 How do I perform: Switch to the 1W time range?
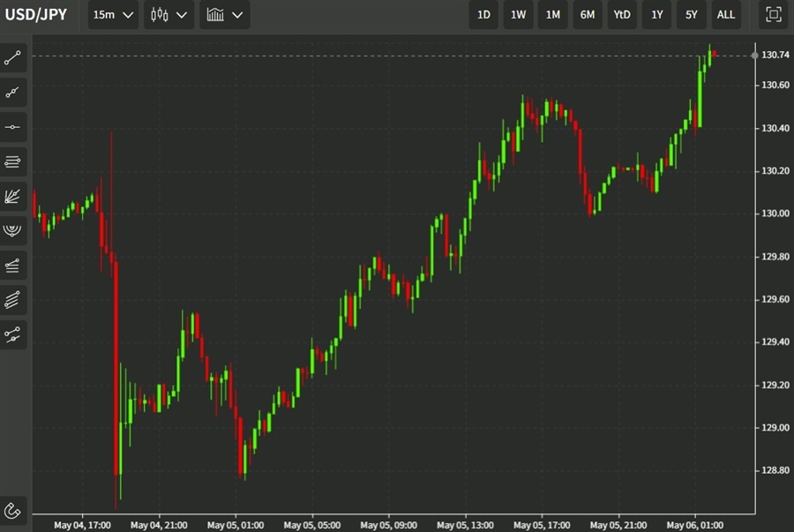coord(518,15)
